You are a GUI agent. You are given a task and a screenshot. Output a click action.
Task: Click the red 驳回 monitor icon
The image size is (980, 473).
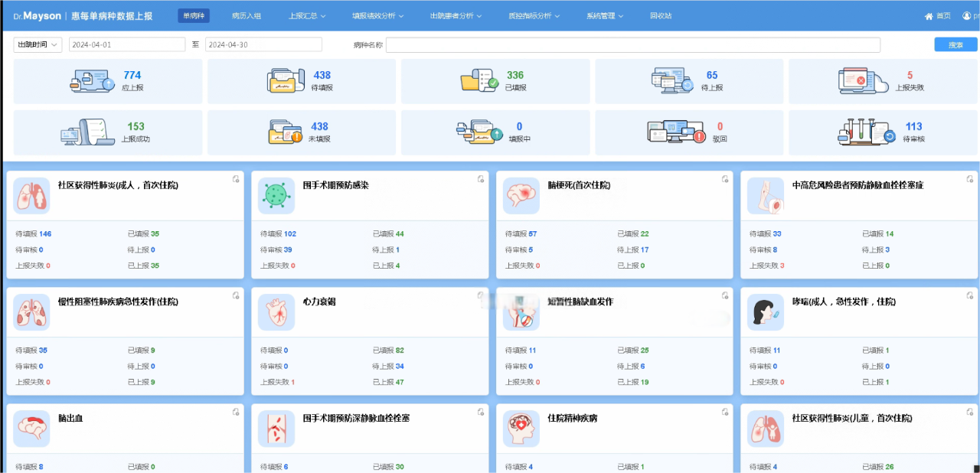(x=677, y=132)
